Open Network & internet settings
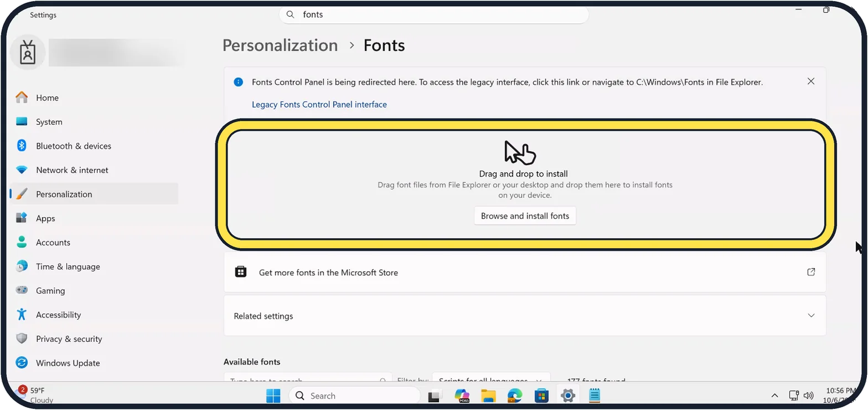Image resolution: width=868 pixels, height=410 pixels. (x=94, y=170)
